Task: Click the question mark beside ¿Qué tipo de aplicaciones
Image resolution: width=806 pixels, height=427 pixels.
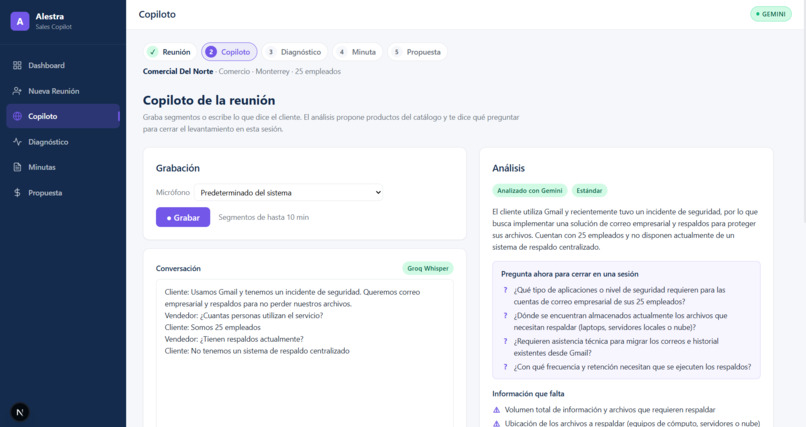Action: coord(505,290)
